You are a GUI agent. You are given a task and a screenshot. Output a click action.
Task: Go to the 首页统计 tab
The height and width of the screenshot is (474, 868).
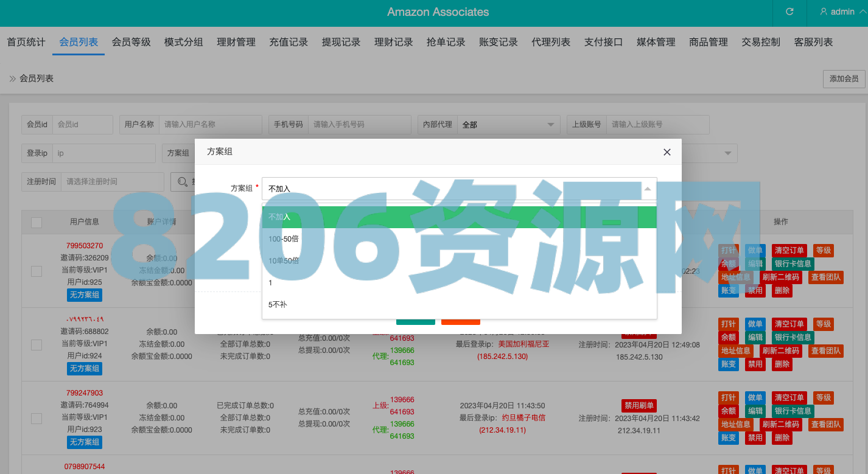26,42
